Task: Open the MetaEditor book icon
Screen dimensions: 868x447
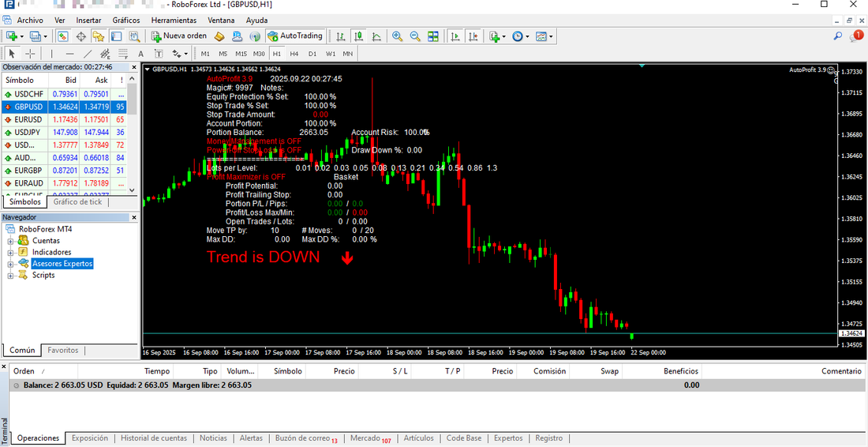Action: [220, 36]
